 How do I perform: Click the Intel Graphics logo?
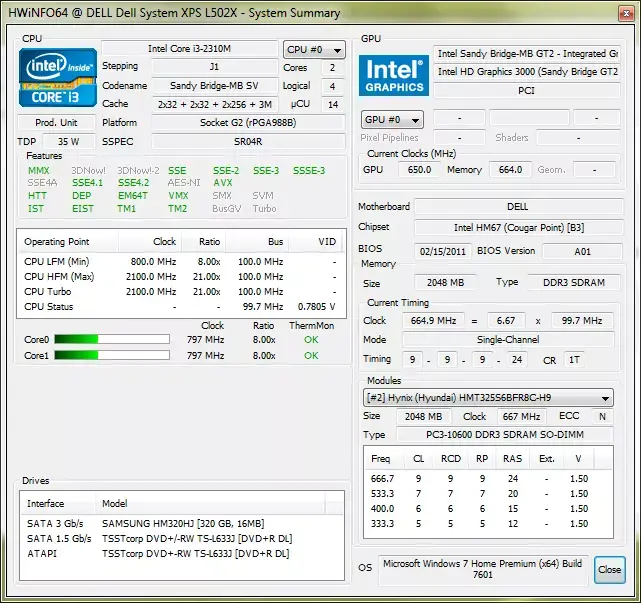pos(394,76)
